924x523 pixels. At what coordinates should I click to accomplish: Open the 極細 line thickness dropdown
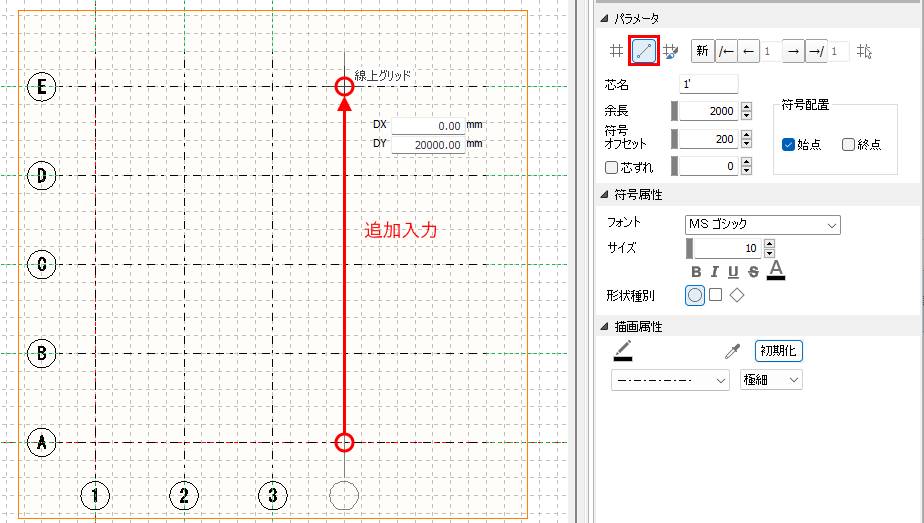point(771,380)
